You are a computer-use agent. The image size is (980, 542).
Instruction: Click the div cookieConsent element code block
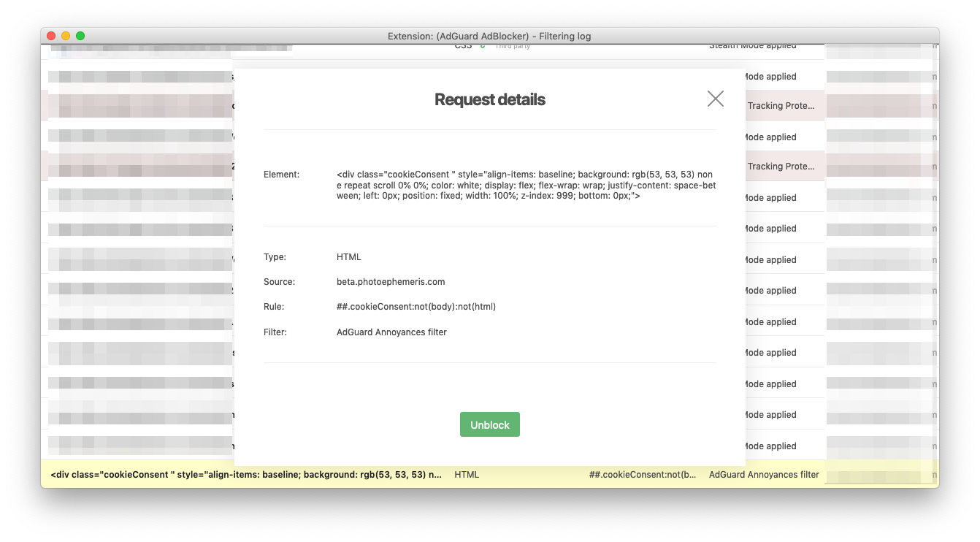click(x=526, y=186)
